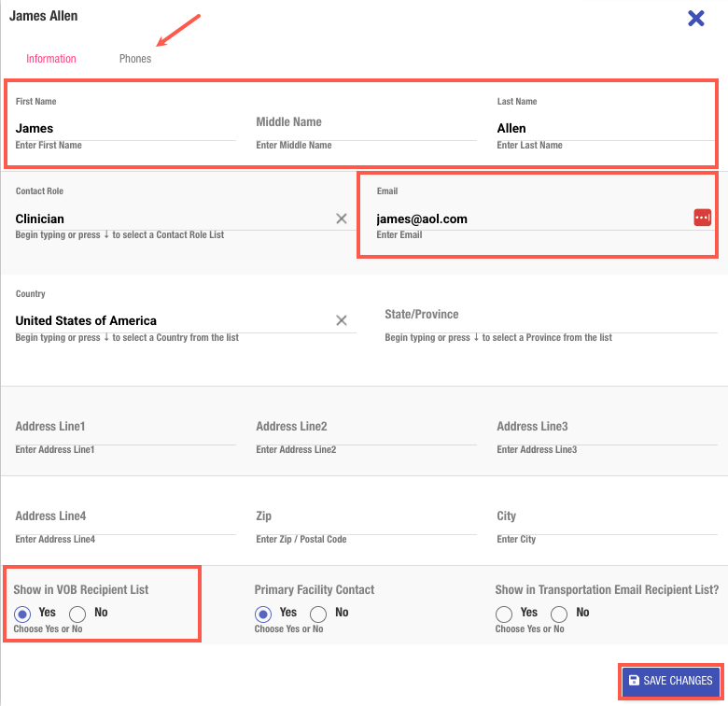Image resolution: width=728 pixels, height=706 pixels.
Task: Click the Zip input field
Action: [x=364, y=517]
